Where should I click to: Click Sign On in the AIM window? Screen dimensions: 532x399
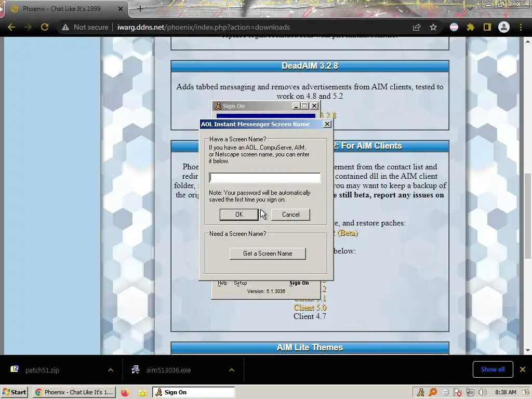tap(299, 283)
